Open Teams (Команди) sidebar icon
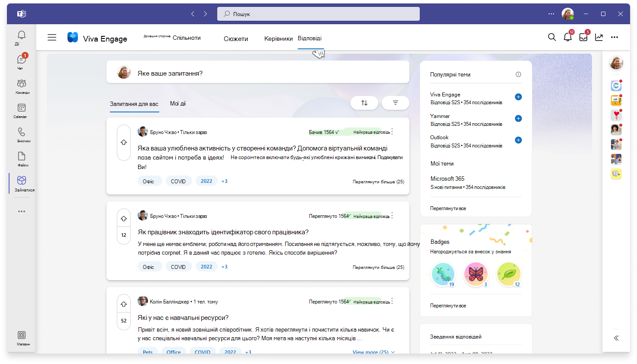This screenshot has height=364, width=637. tap(21, 83)
